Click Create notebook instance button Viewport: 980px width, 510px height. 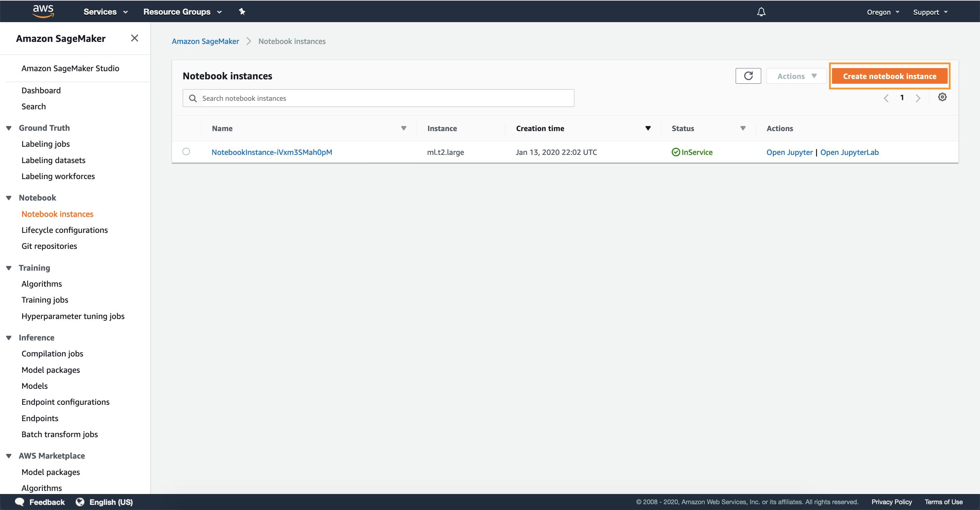point(889,76)
